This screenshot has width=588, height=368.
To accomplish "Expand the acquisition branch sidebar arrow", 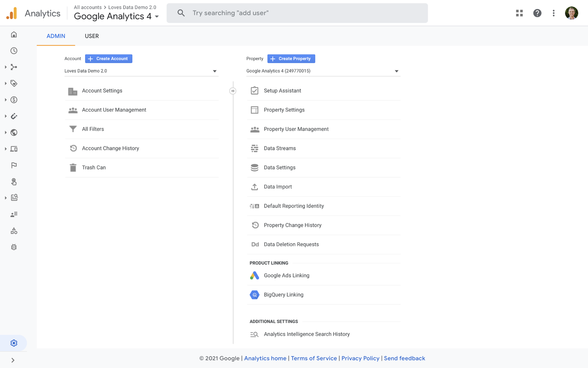I will point(5,67).
